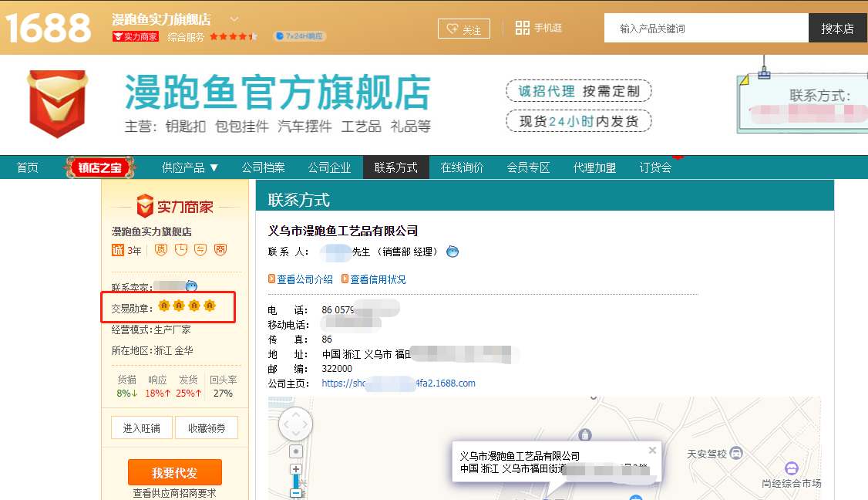Screen dimensions: 868x500
Task: Click the Wangwang chat icon beside 联系卖家
Action: click(x=191, y=286)
